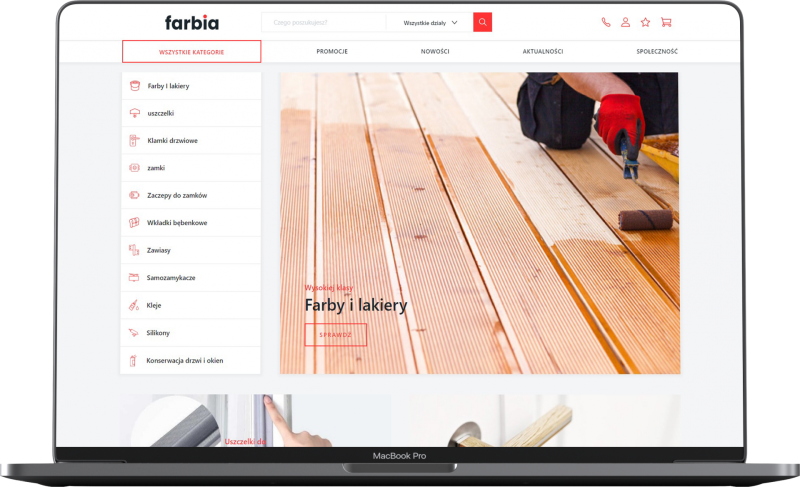
Task: Open the Kleje category text
Action: tap(154, 305)
